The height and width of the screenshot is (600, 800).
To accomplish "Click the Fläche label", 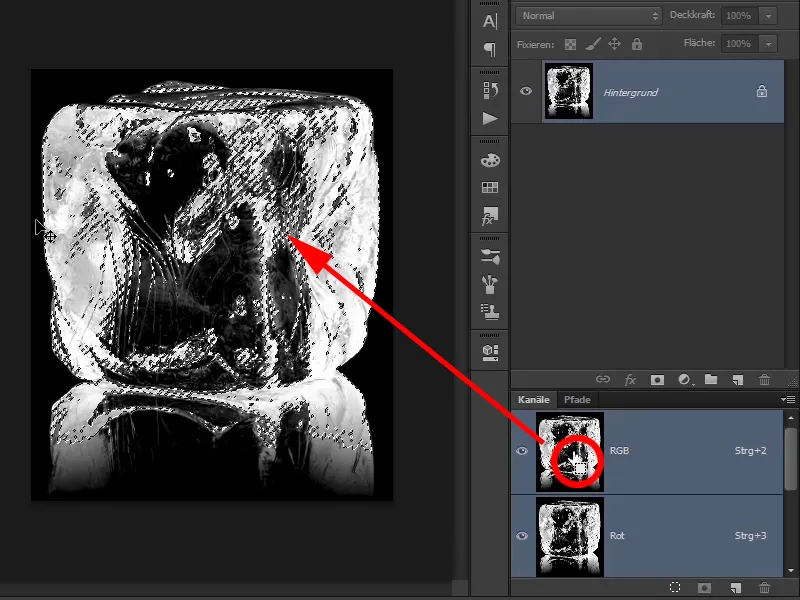I will [x=699, y=43].
